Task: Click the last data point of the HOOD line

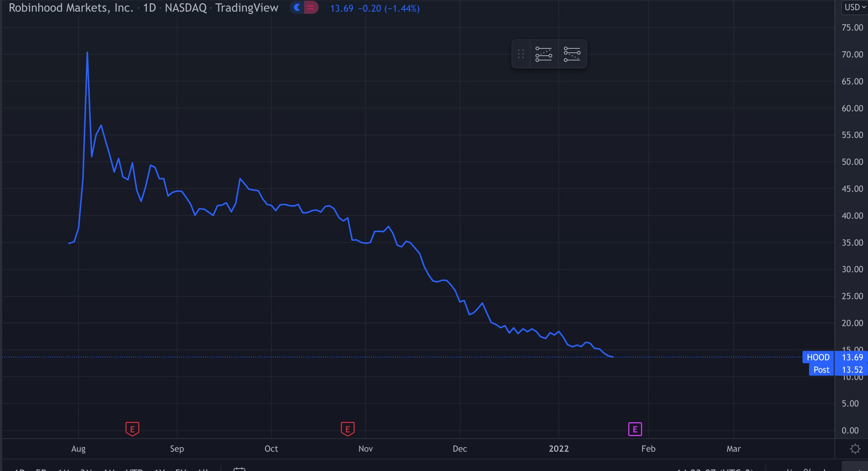Action: (x=613, y=357)
